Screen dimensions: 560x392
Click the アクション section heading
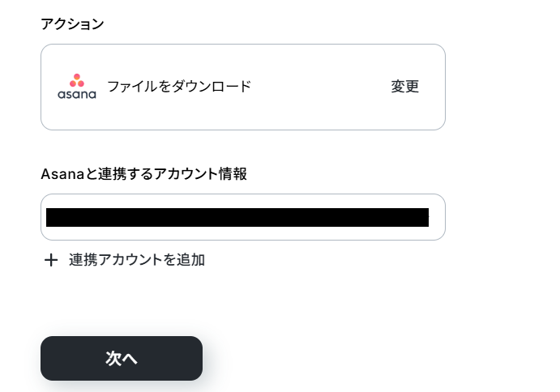tap(72, 24)
